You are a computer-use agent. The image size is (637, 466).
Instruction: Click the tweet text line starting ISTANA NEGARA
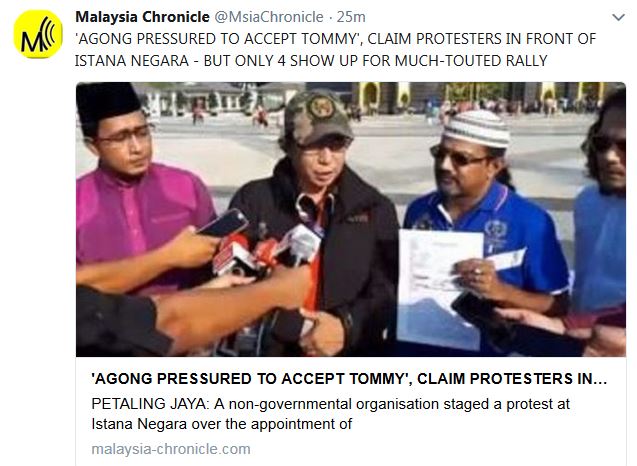pos(311,61)
